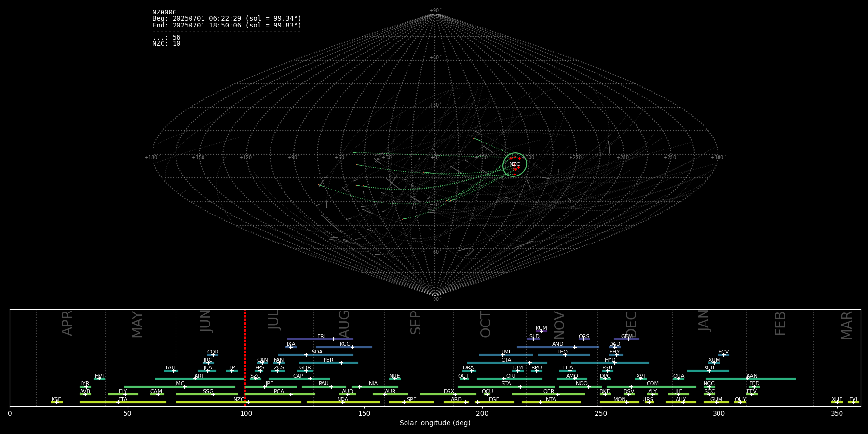Select the SDA shower activity bar

[x=315, y=355]
